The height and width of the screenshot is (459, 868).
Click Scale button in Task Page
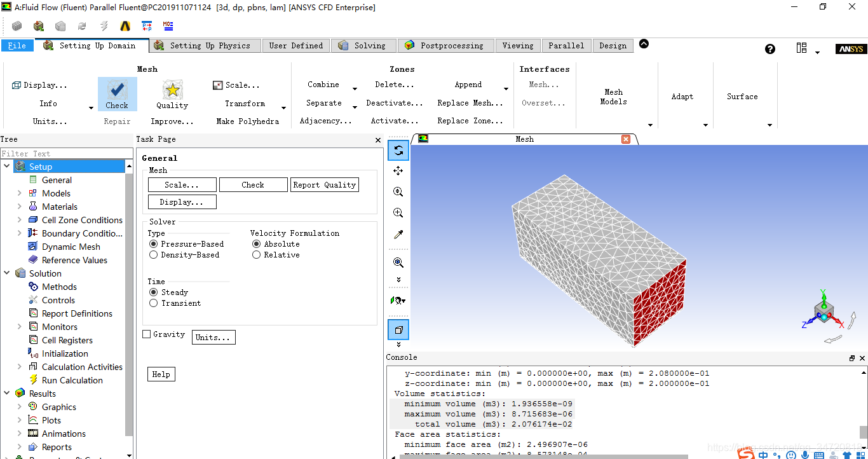coord(182,185)
